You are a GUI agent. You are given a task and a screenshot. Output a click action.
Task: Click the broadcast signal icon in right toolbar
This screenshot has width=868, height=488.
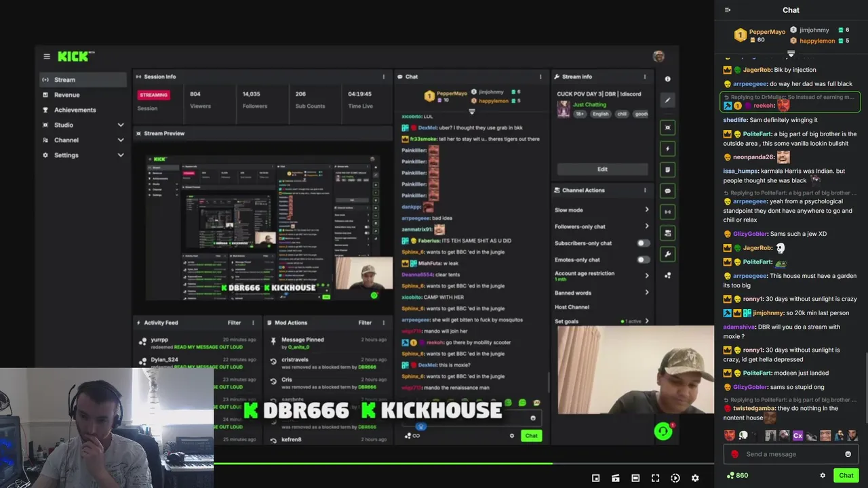click(x=667, y=211)
